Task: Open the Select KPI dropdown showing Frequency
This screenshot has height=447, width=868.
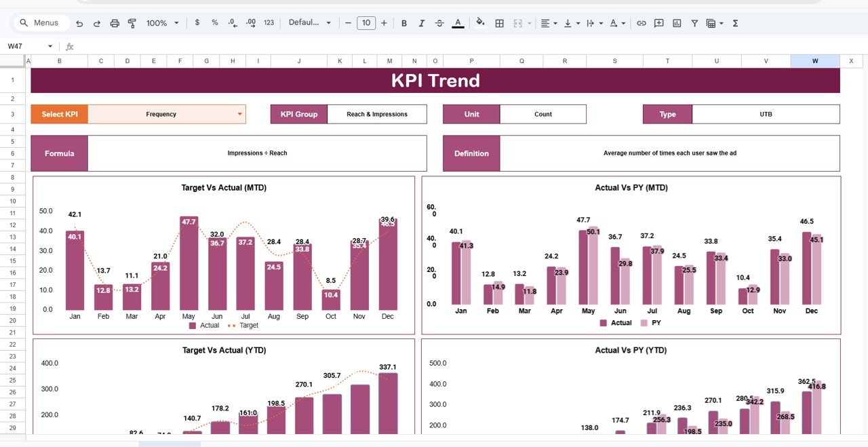Action: 167,114
